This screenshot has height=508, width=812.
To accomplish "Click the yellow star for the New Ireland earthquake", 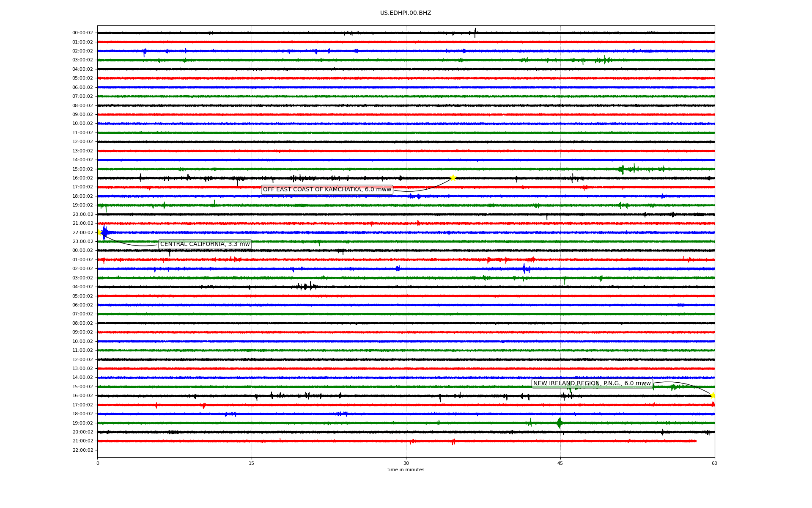I will [713, 395].
